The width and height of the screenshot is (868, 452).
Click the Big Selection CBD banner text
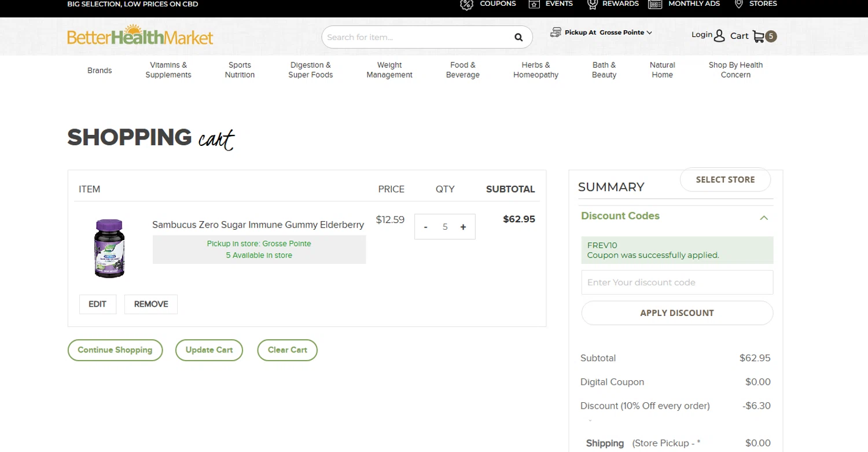[133, 4]
